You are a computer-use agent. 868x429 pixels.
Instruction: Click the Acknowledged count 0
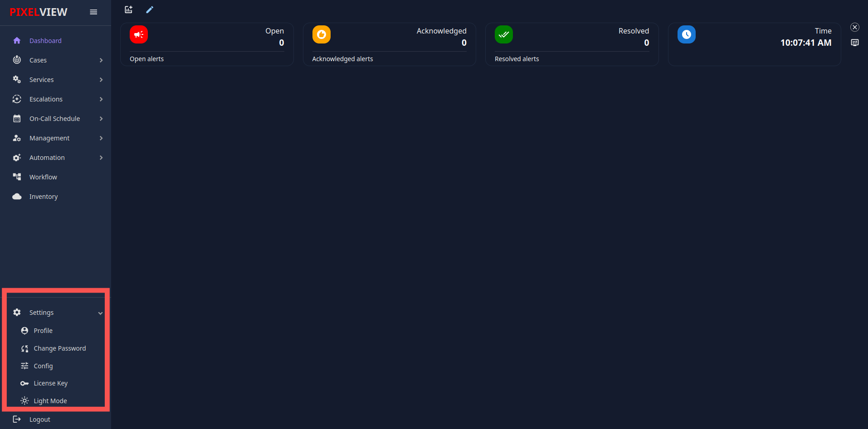click(464, 43)
